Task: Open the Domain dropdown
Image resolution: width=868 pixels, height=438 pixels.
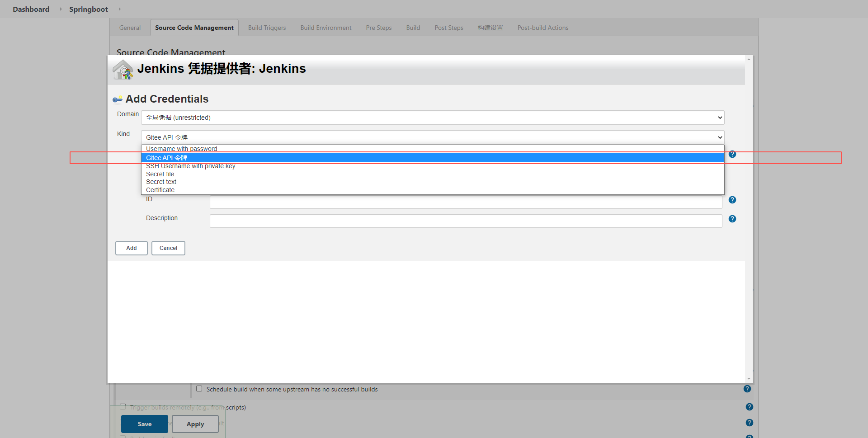Action: [433, 118]
